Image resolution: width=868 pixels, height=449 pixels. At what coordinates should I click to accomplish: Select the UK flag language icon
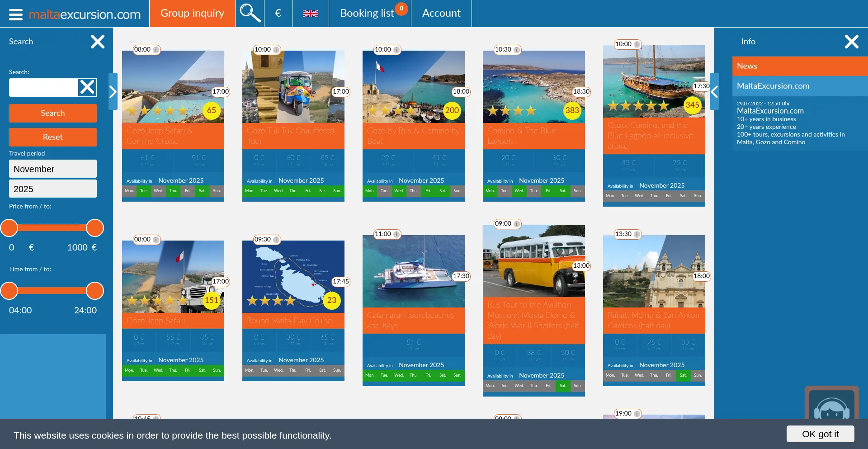coord(310,14)
